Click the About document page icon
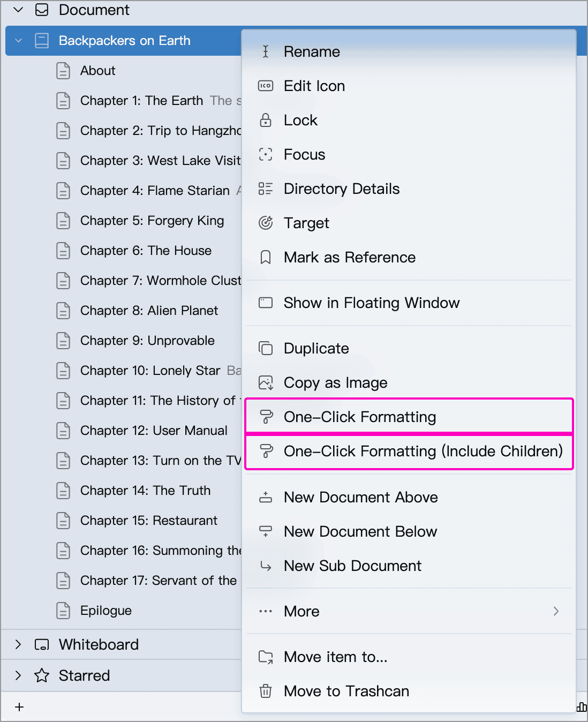Screen dimensions: 588x722 (x=63, y=71)
